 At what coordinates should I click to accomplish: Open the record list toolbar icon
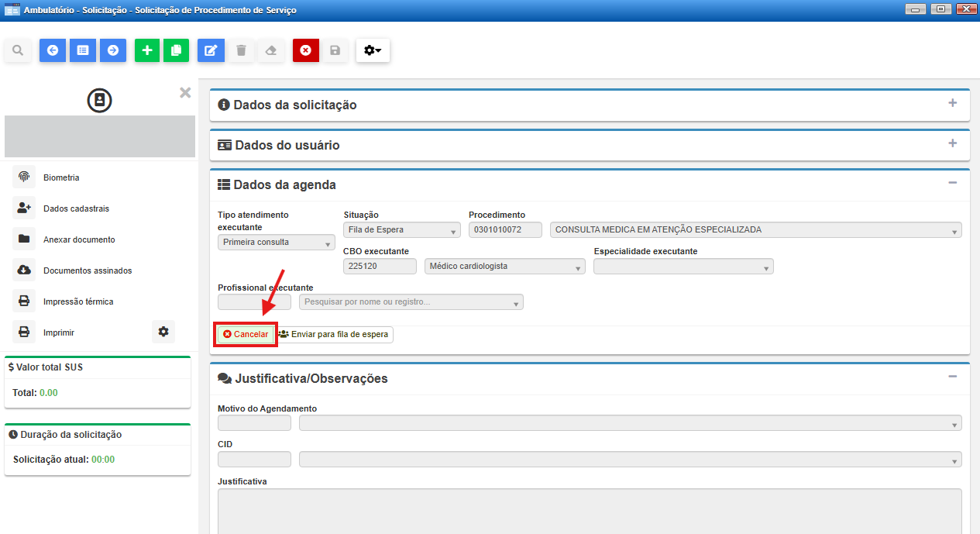83,50
